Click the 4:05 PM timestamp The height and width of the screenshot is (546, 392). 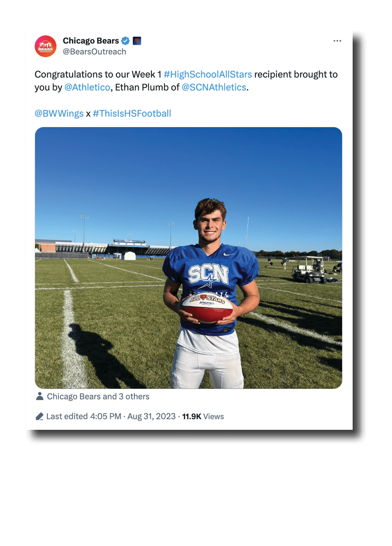click(x=105, y=416)
